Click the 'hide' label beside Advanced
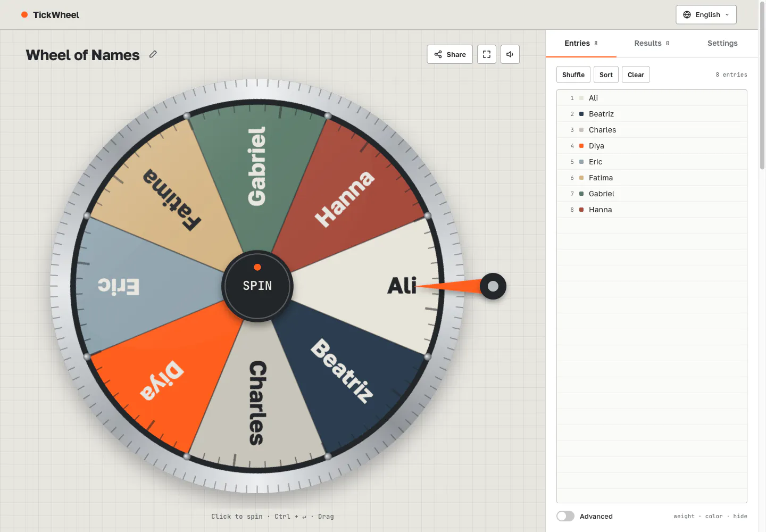 tap(740, 516)
